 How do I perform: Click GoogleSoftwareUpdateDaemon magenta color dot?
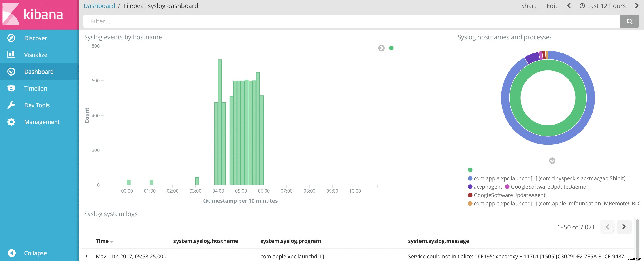coord(507,187)
